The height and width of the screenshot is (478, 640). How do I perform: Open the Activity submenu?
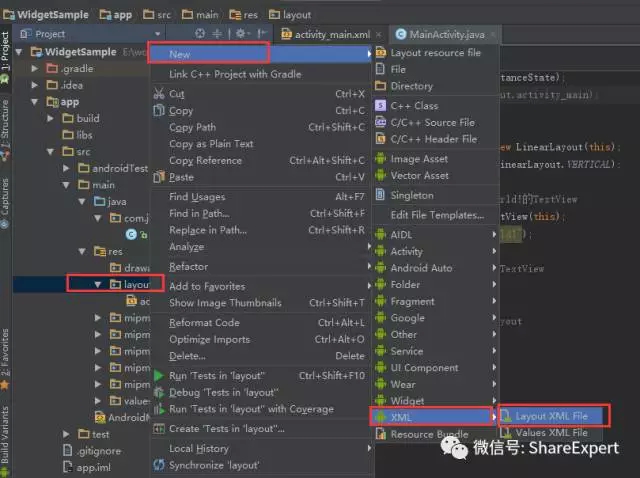tap(434, 251)
